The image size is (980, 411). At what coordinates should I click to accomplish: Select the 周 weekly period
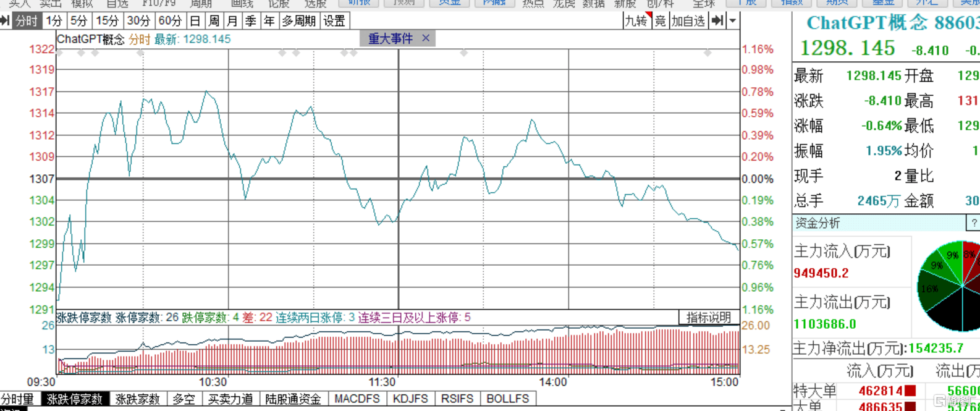tap(214, 21)
